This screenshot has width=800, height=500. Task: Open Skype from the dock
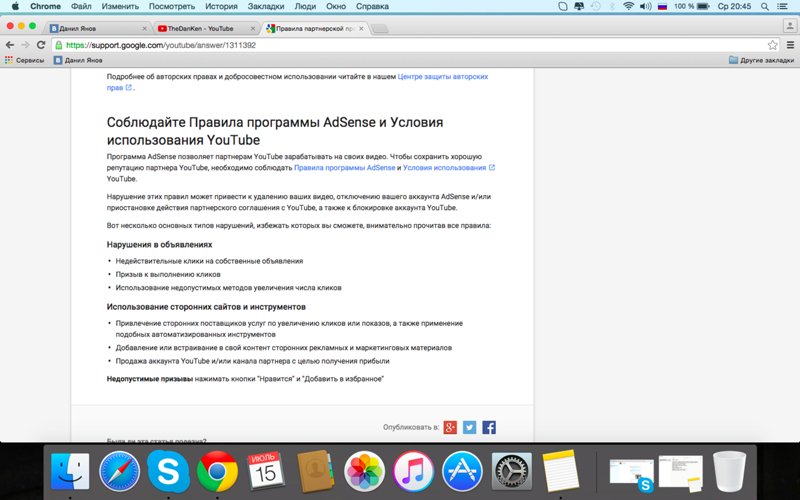(x=168, y=471)
